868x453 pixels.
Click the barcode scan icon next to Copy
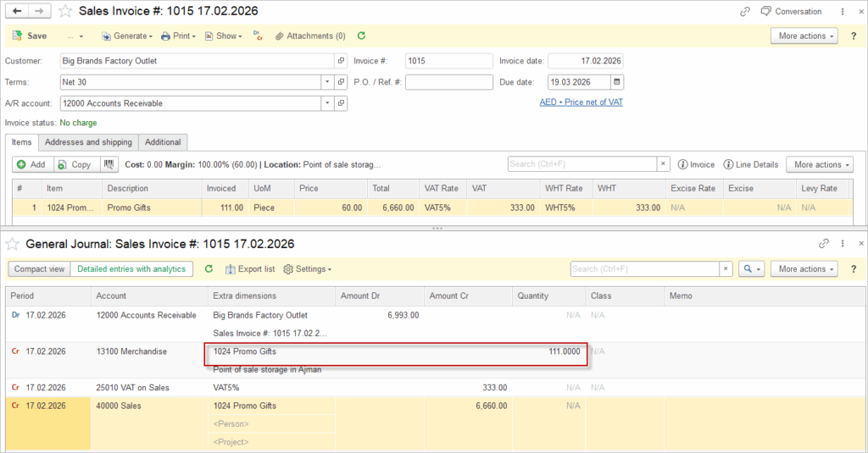tap(108, 164)
